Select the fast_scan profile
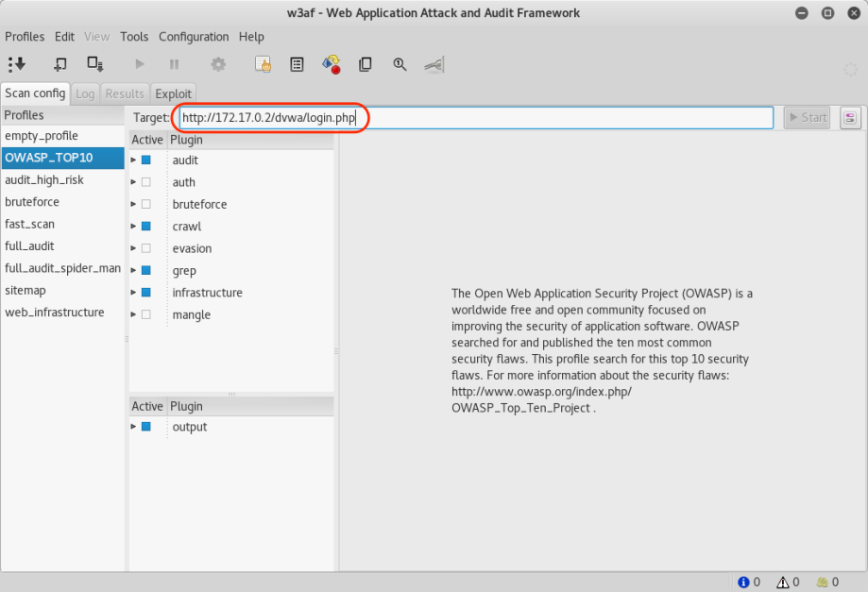Screen dimensions: 868x592 click(62, 224)
